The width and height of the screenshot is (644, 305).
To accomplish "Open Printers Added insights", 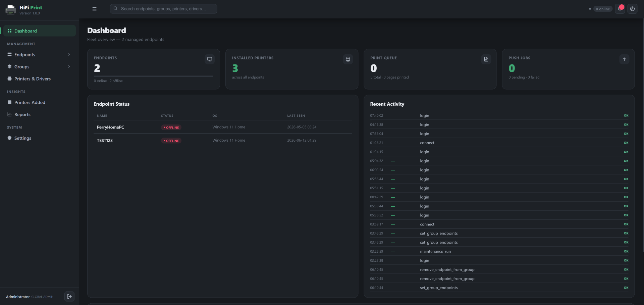I will (39, 102).
